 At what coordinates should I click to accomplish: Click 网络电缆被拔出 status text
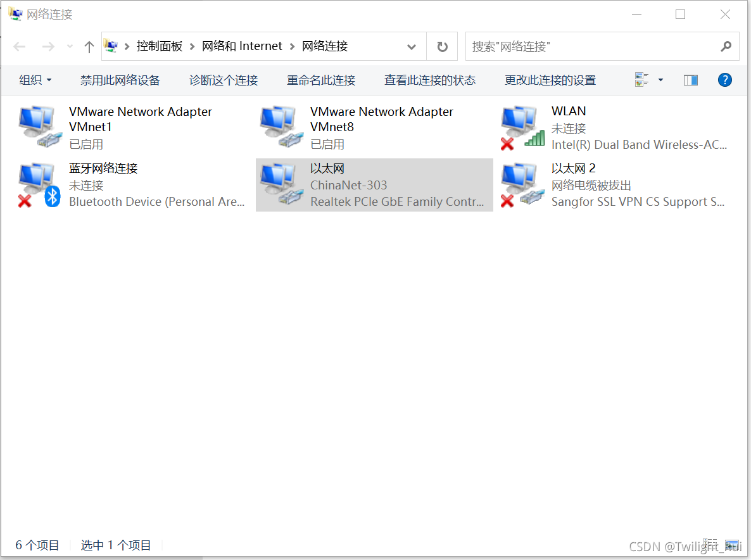[591, 186]
